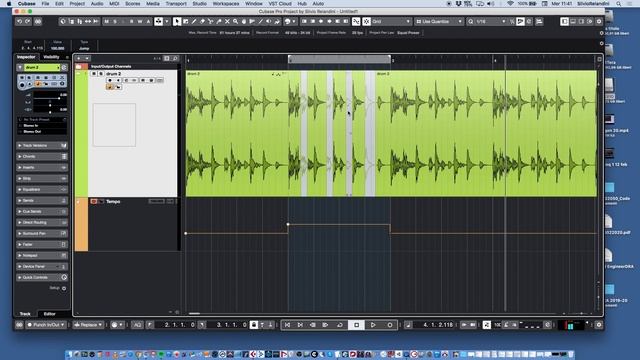
Task: Expand the Inserts inspector section
Action: (42, 167)
